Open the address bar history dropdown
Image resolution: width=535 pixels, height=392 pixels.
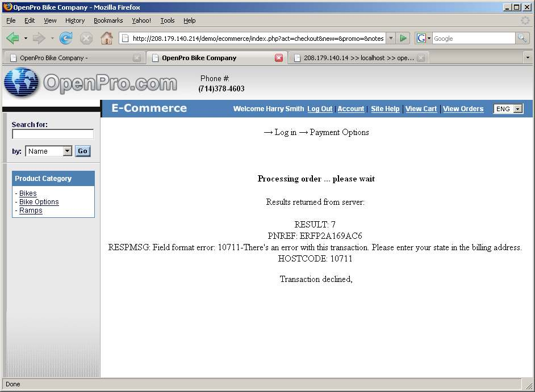[x=391, y=38]
